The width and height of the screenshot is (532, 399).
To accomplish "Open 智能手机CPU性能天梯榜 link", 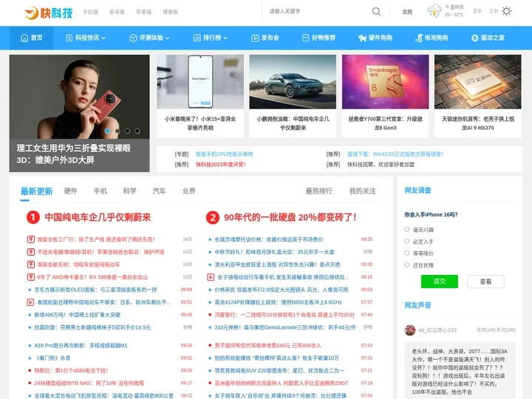I will [225, 154].
